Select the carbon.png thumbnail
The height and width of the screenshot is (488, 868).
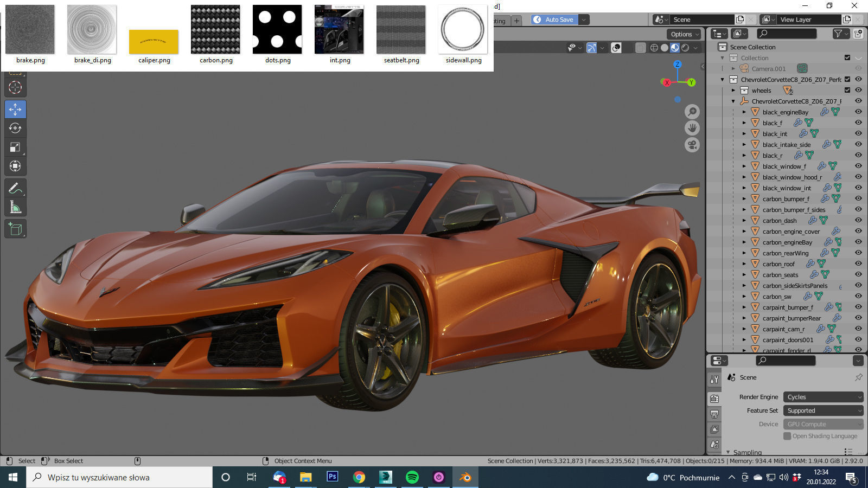[216, 35]
